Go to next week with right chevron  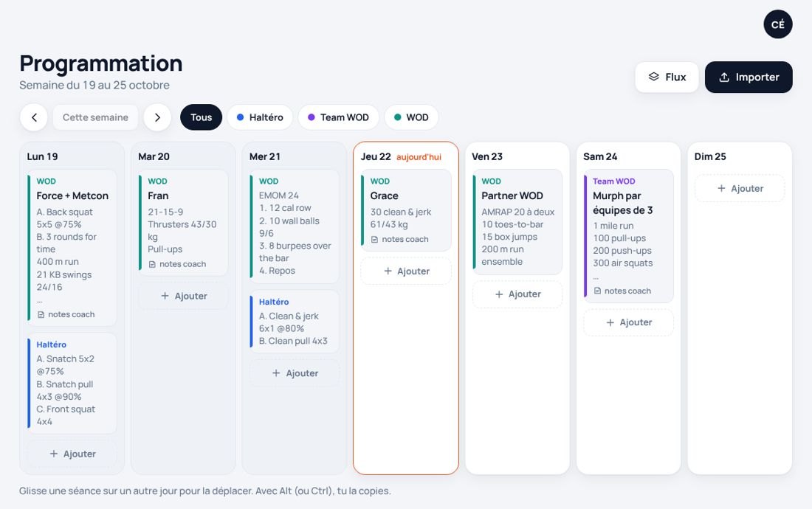click(x=157, y=117)
